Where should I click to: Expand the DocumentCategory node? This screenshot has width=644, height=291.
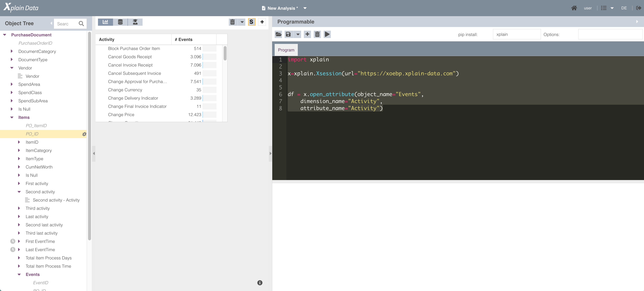tap(12, 51)
